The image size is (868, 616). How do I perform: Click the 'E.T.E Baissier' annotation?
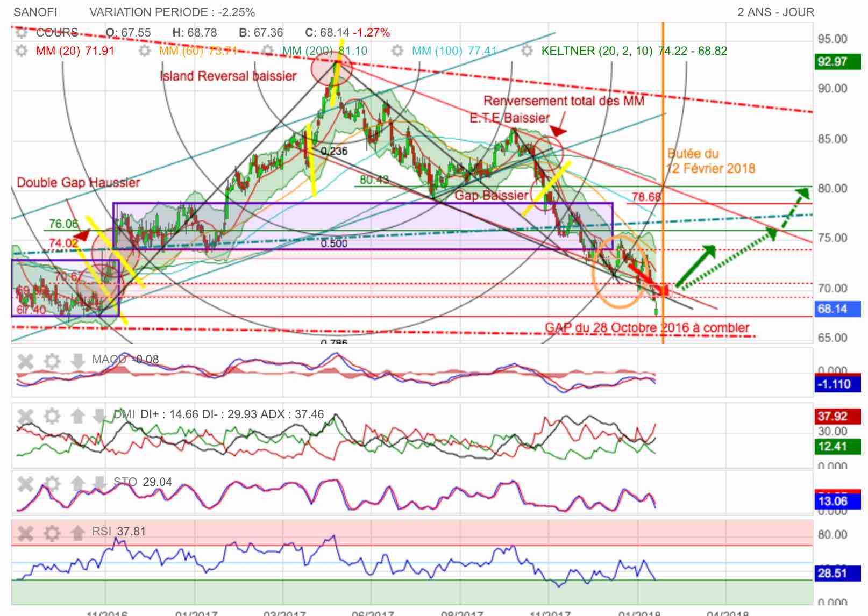[x=510, y=118]
